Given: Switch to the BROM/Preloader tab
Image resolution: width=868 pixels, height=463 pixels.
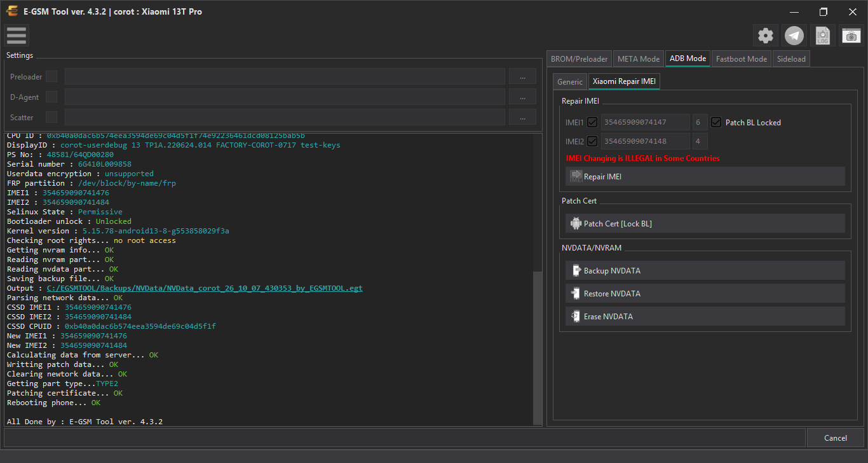Looking at the screenshot, I should (x=580, y=59).
